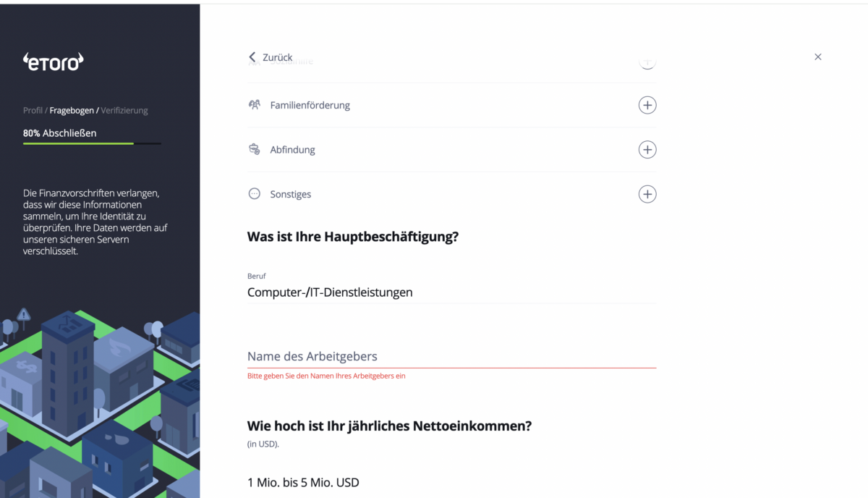Expand the Familienförderung income section
This screenshot has height=498, width=868.
[x=647, y=105]
